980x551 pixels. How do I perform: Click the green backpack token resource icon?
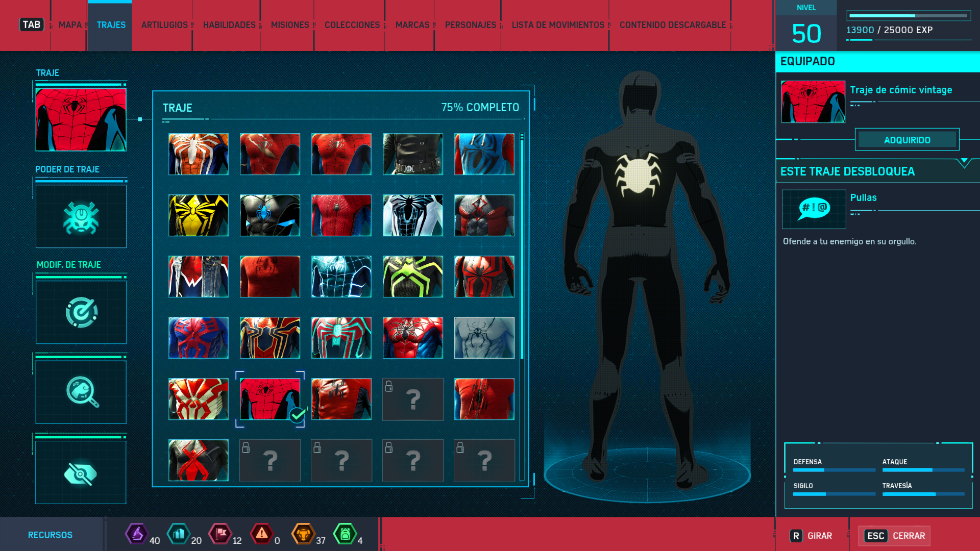click(345, 534)
